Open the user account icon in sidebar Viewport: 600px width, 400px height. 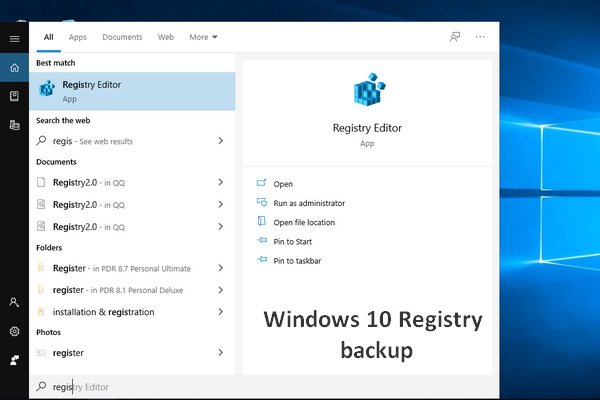click(x=14, y=302)
